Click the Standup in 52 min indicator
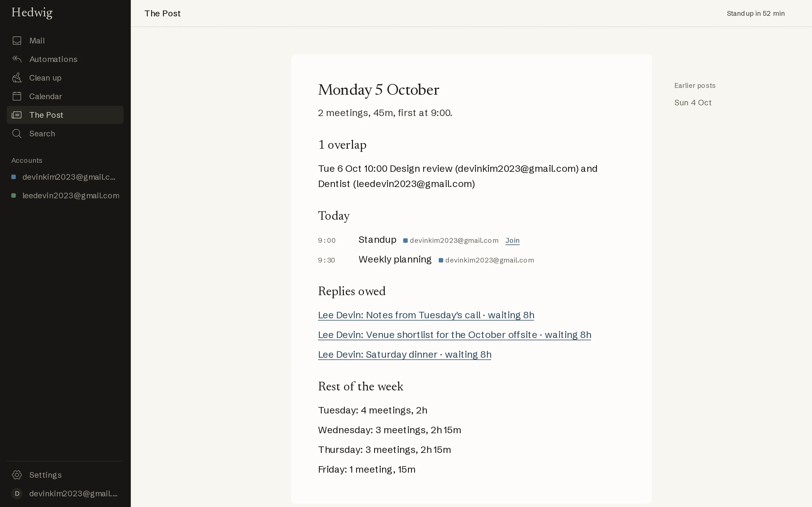Image resolution: width=812 pixels, height=507 pixels. coord(756,14)
